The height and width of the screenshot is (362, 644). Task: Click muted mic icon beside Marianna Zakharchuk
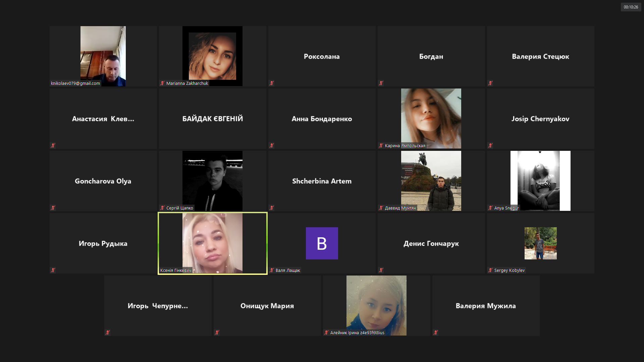pos(162,83)
